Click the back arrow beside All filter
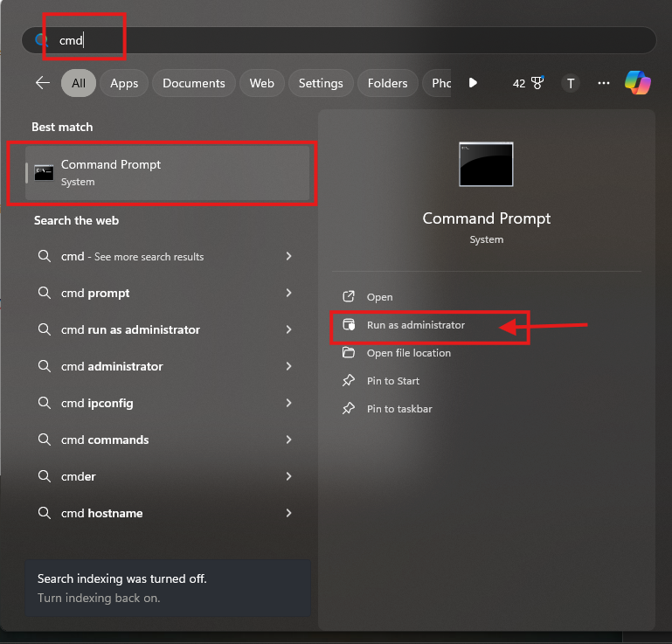The width and height of the screenshot is (672, 644). click(43, 83)
